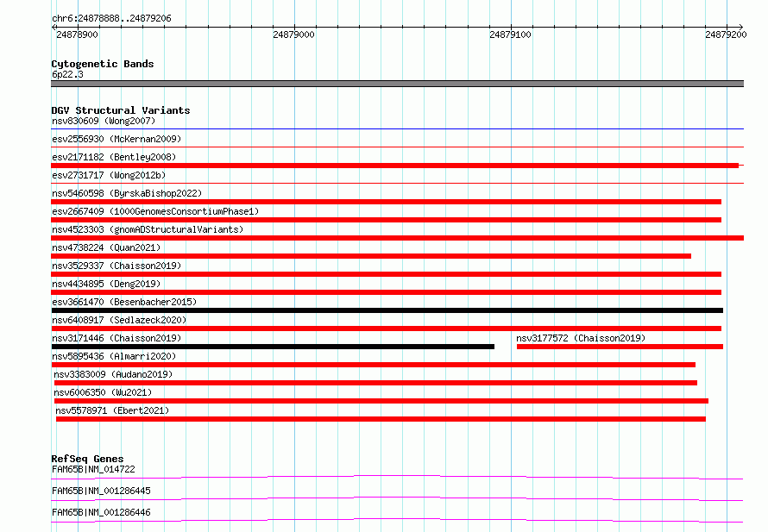
Task: Click the esv2731717 (Wong2012b) label
Action: pyautogui.click(x=109, y=175)
